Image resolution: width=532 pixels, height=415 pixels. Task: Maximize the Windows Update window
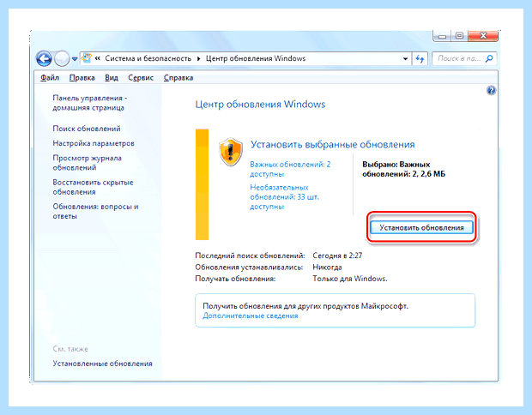(x=459, y=36)
